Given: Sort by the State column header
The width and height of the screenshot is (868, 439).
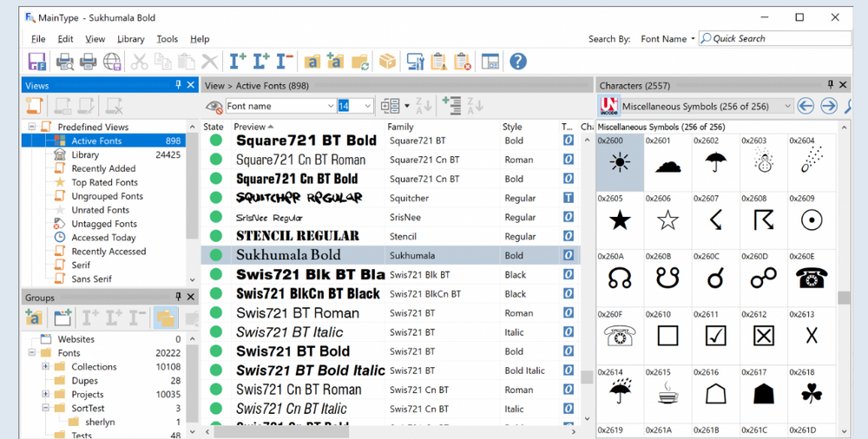Looking at the screenshot, I should (216, 127).
